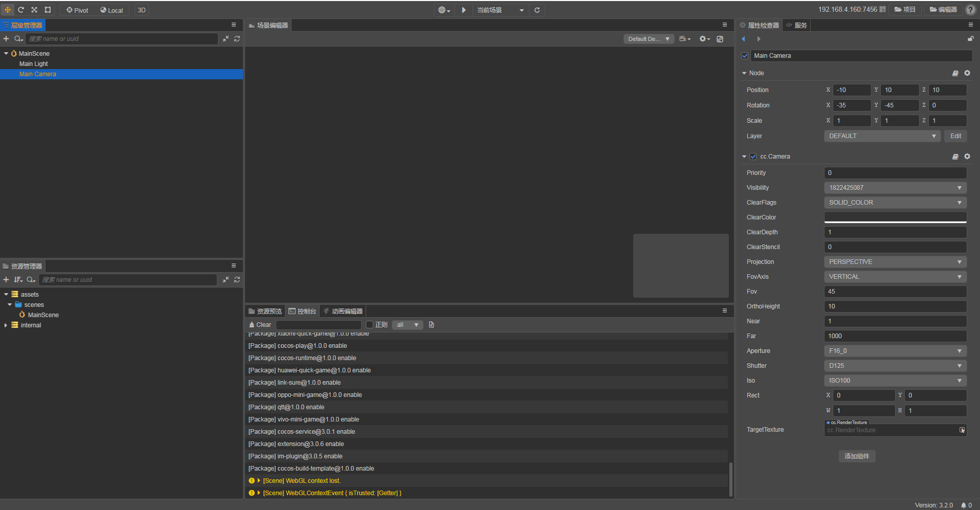Select the Rect transform tool
980x510 pixels.
coord(48,10)
